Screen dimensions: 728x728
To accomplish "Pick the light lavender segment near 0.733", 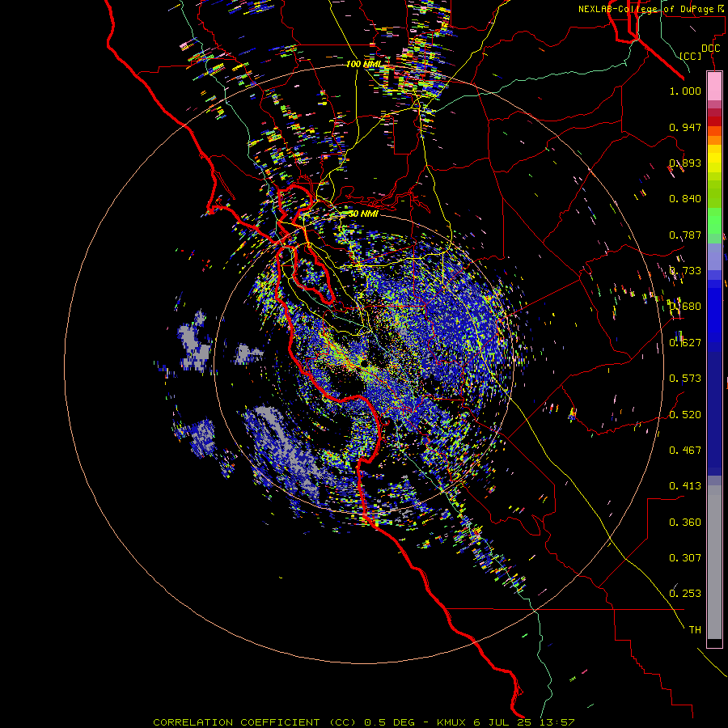I will click(714, 256).
